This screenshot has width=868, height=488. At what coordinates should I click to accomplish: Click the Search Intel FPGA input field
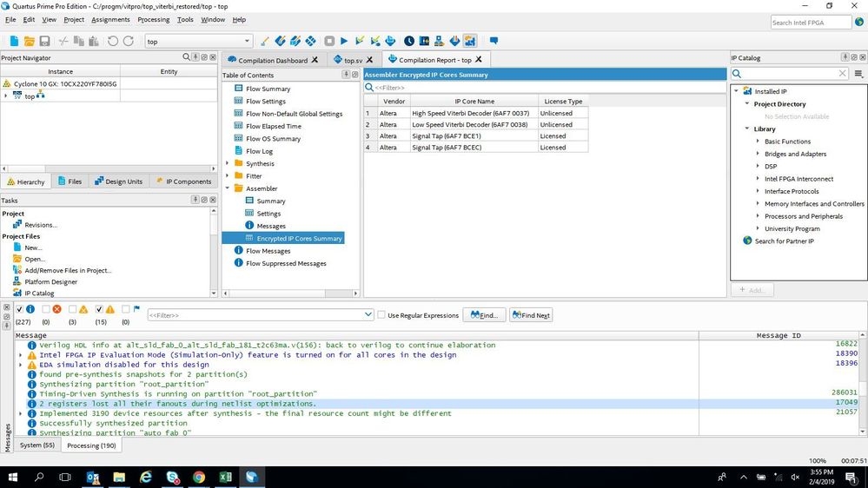[x=809, y=23]
